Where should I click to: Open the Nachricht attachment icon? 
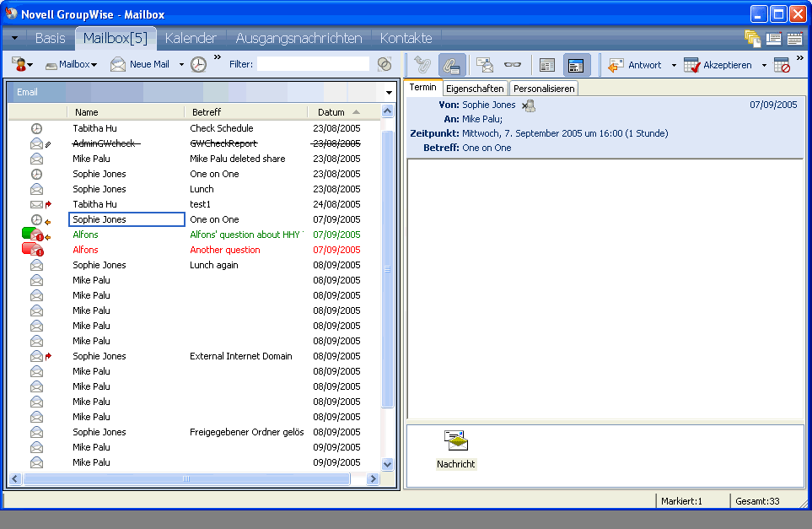(x=456, y=441)
